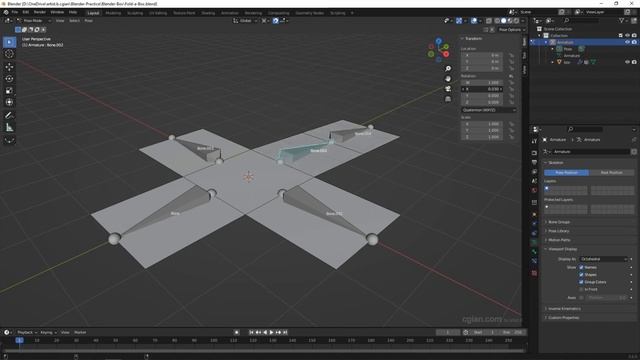Screen dimensions: 640x360
Task: Enable the In Front checkbox
Action: (581, 289)
